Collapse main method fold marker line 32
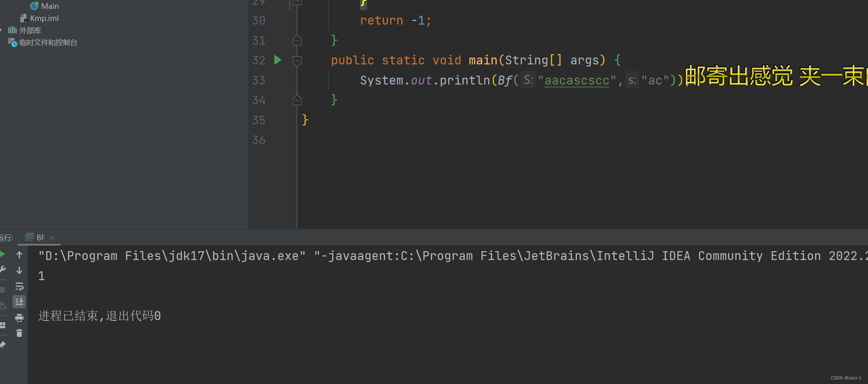This screenshot has height=384, width=868. point(297,60)
